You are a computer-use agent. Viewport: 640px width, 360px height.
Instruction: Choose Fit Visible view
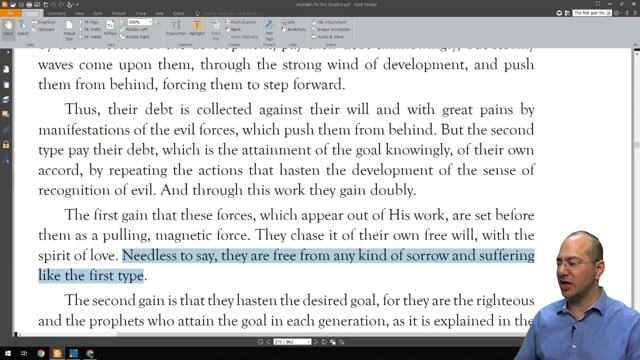90,37
